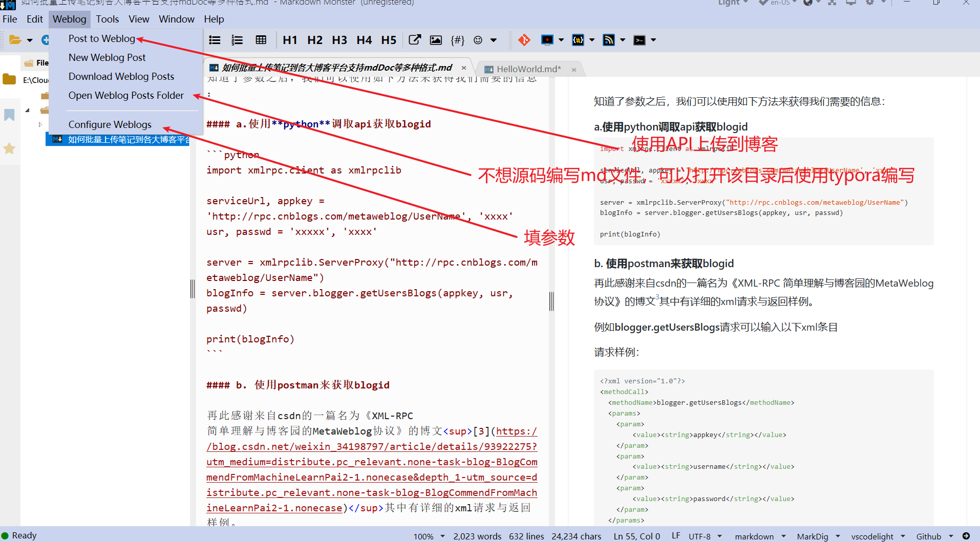980x542 pixels.
Task: Insert a table using the grid icon
Action: pyautogui.click(x=261, y=40)
